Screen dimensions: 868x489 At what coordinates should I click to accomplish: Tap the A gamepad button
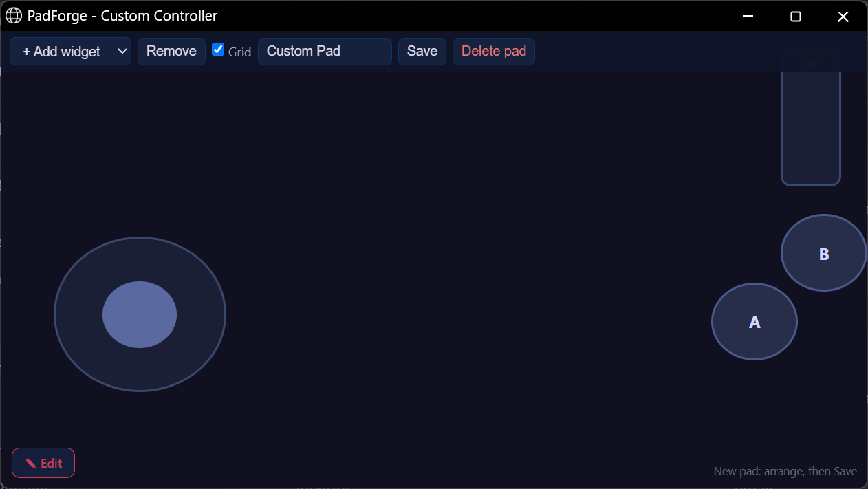click(x=755, y=321)
